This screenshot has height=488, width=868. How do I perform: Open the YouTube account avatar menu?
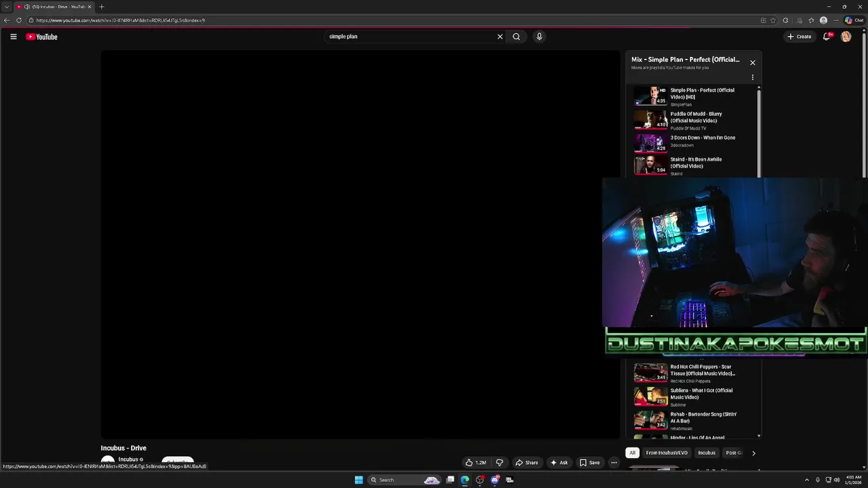point(846,37)
